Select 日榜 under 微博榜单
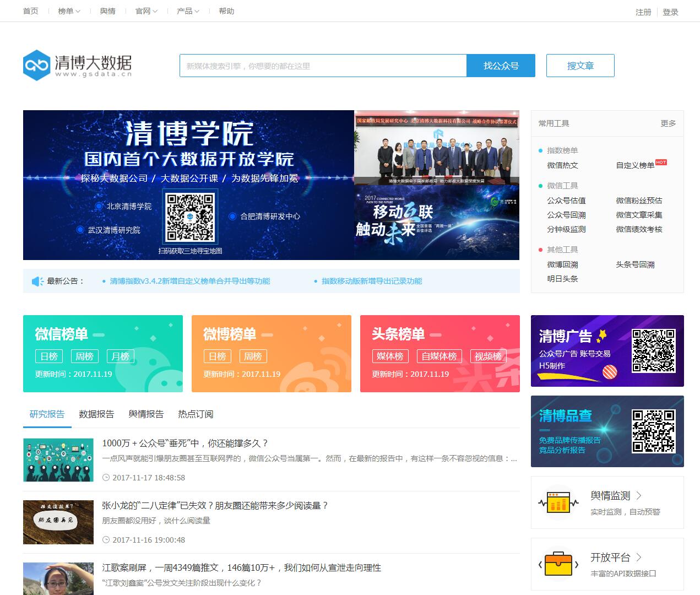Screen dimensions: 700x595 coord(218,356)
